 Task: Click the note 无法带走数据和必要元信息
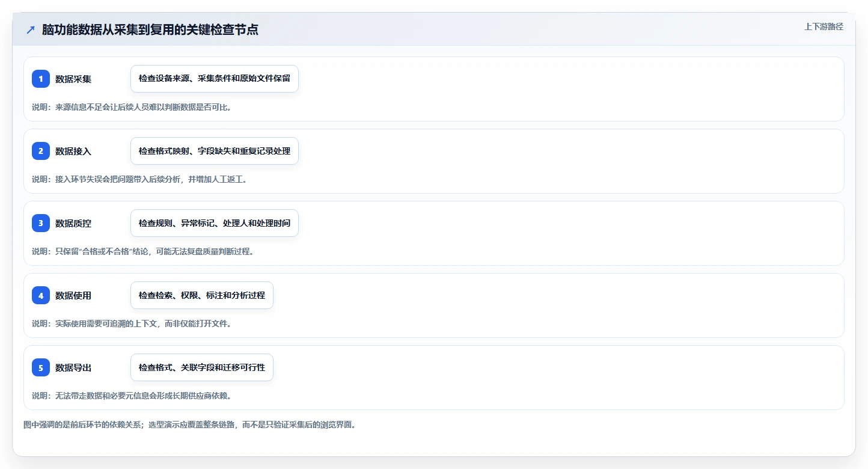[x=132, y=396]
